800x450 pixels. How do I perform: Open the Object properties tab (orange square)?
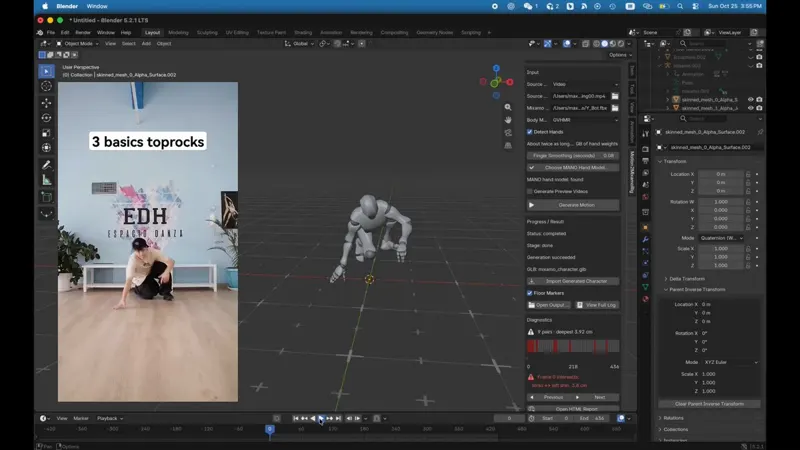[645, 227]
